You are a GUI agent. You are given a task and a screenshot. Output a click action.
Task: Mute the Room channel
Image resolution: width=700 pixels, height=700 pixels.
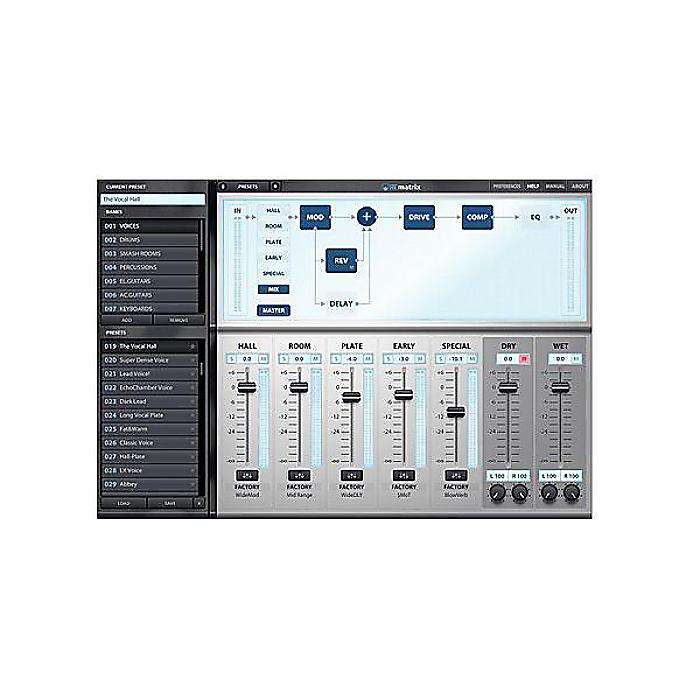[x=316, y=359]
